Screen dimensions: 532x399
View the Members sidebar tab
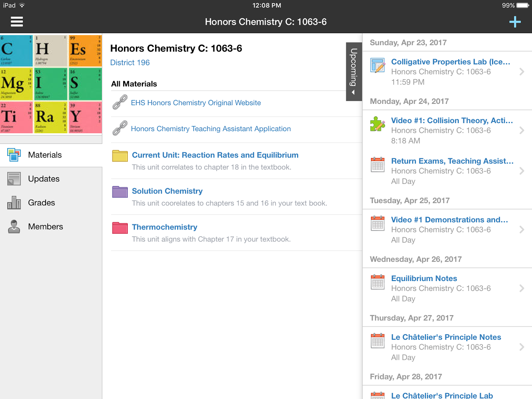51,227
